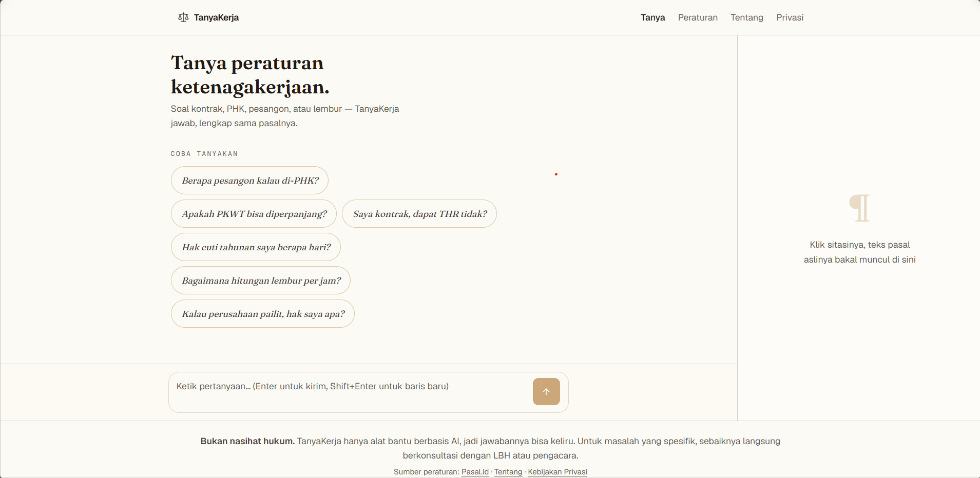Viewport: 980px width, 478px height.
Task: Select suggestion 'Berapa pesangon kalau di-PHK?'
Action: [x=249, y=181]
